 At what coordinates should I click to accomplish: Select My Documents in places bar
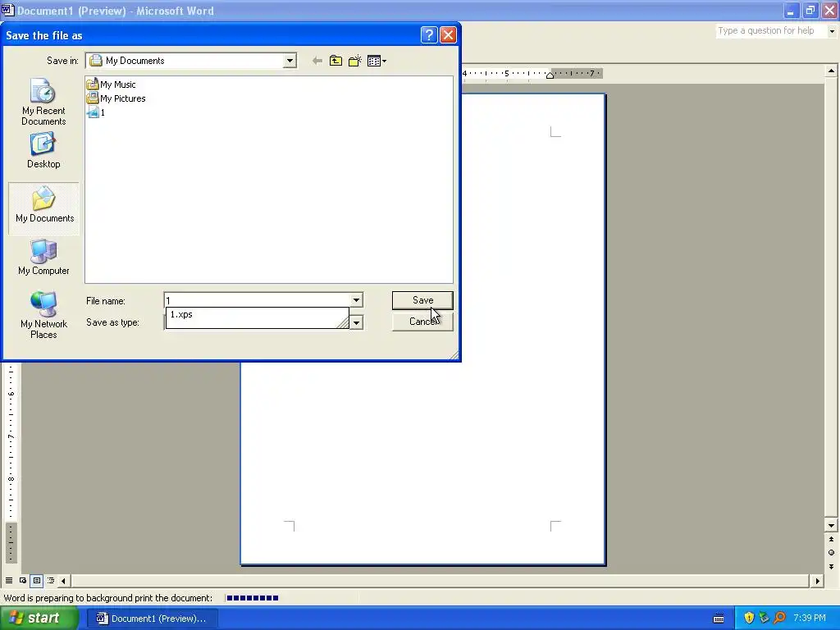coord(44,208)
